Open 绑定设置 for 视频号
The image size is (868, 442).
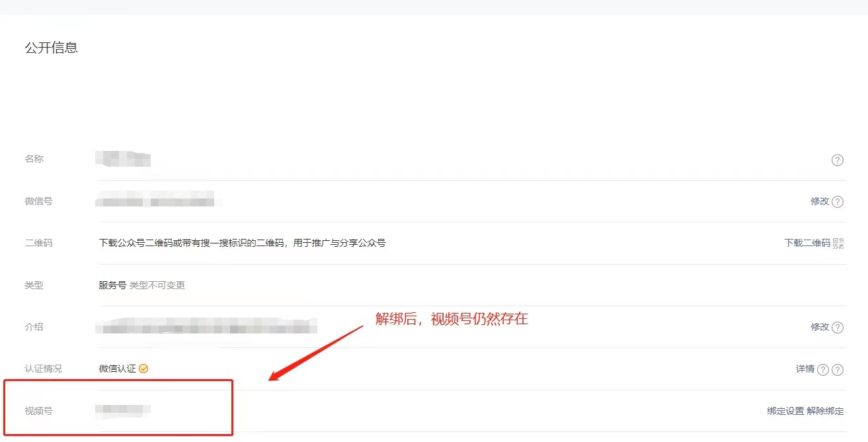coord(785,411)
